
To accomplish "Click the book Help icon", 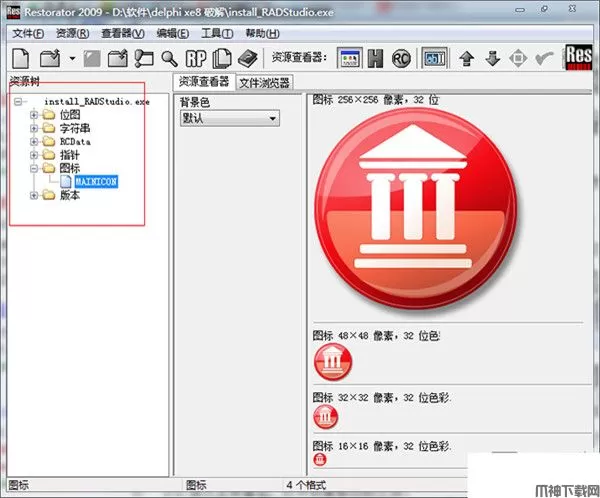I will (x=248, y=58).
